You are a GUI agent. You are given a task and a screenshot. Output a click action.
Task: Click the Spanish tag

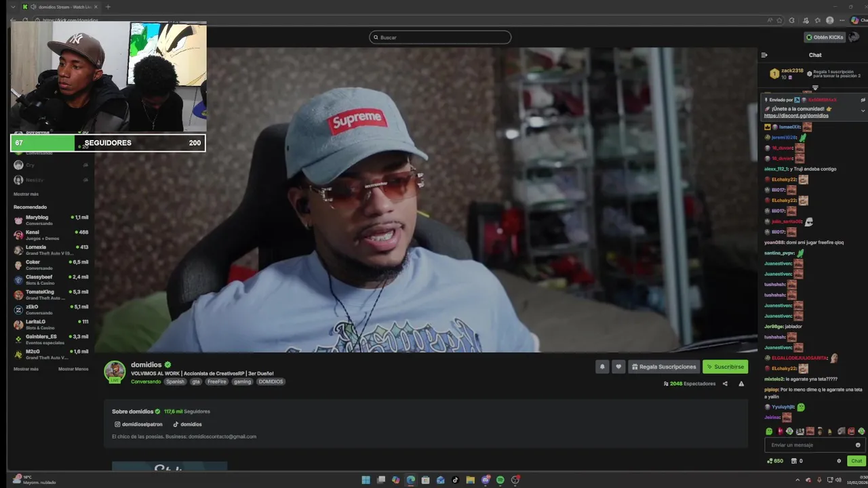(175, 382)
